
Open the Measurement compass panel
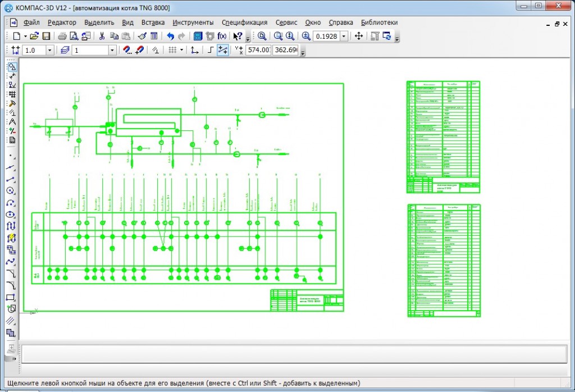point(12,122)
